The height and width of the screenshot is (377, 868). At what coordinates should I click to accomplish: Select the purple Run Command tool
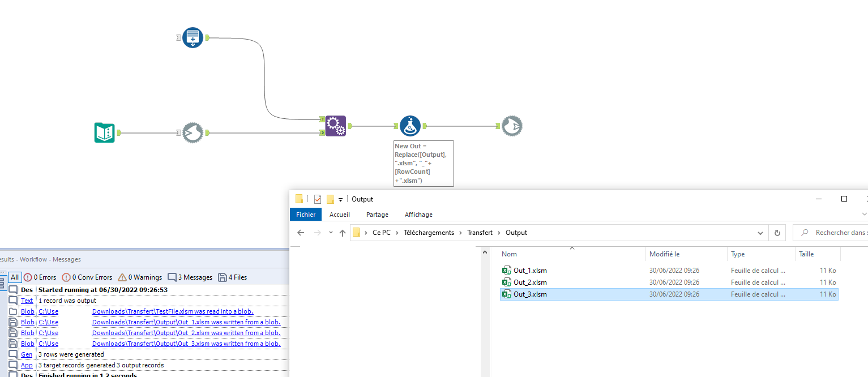pos(336,126)
